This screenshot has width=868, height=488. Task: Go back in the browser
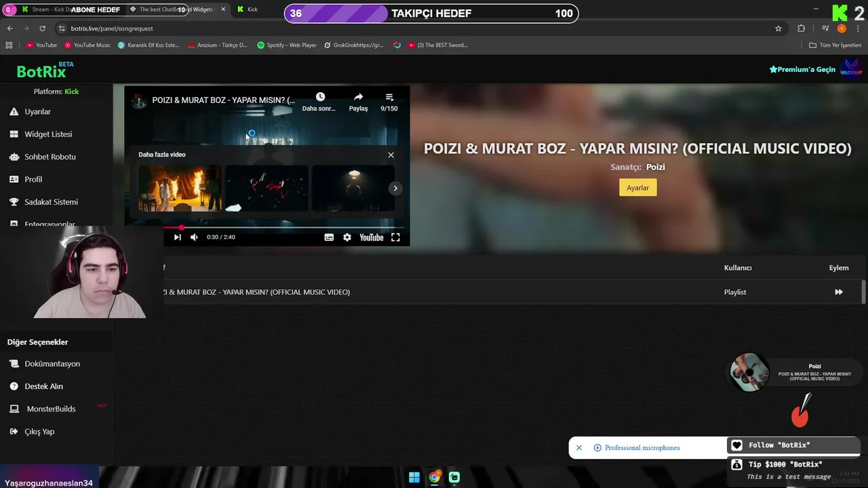(x=9, y=28)
